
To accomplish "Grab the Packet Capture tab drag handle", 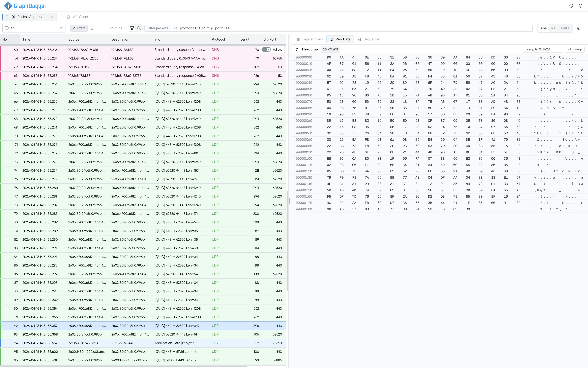I will (x=7, y=17).
